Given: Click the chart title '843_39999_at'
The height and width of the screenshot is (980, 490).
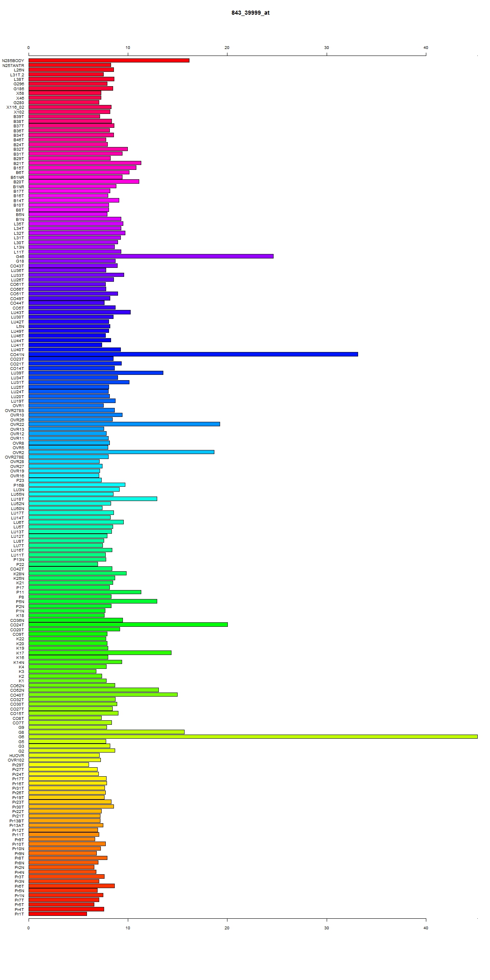Looking at the screenshot, I should (x=250, y=13).
